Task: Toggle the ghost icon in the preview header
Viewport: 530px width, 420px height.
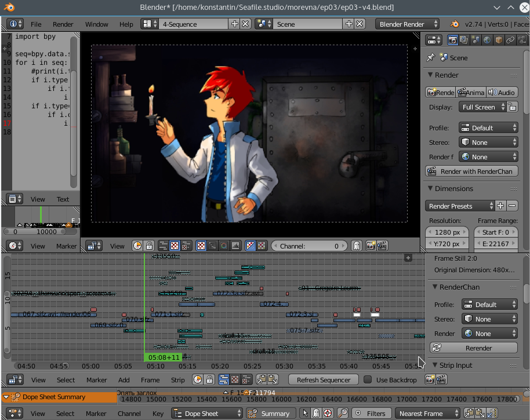Action: click(356, 246)
